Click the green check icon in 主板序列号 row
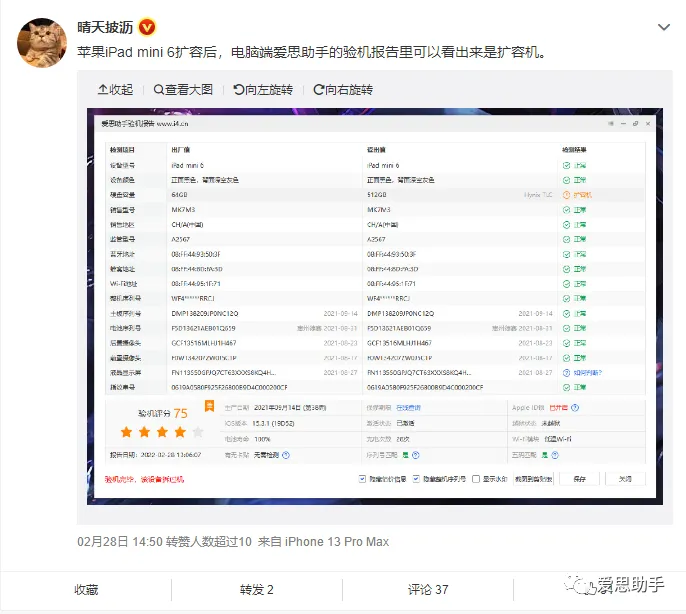This screenshot has height=614, width=686. tap(566, 314)
